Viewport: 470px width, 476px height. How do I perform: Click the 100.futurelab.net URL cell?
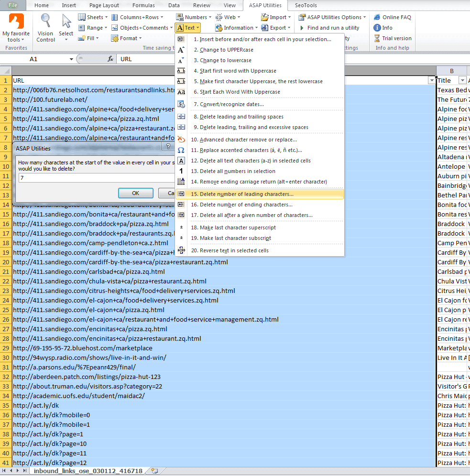224,99
